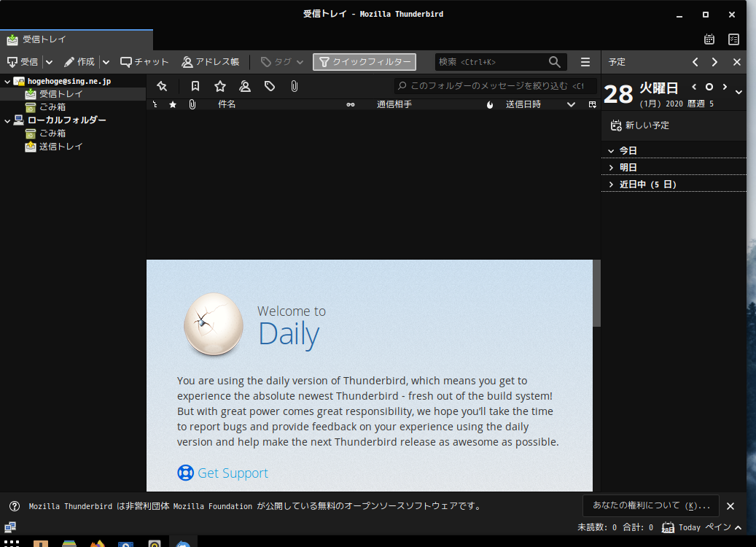This screenshot has width=756, height=547.
Task: Click the search magnifier icon
Action: pyautogui.click(x=555, y=62)
